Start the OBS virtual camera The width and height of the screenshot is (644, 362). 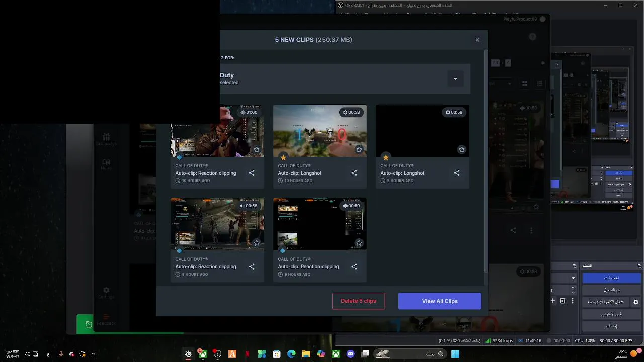(606, 302)
